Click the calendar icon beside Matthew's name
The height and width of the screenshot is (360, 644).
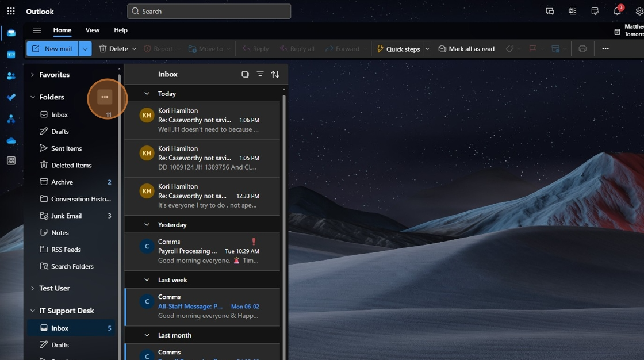618,32
